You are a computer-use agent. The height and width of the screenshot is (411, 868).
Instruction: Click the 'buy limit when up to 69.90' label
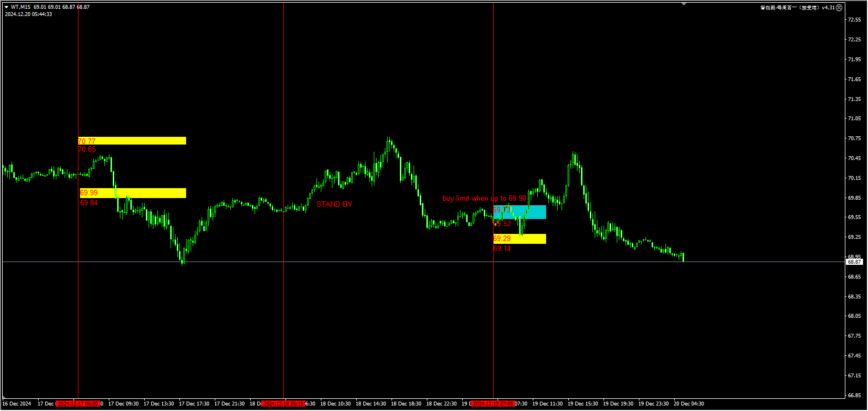(x=484, y=199)
